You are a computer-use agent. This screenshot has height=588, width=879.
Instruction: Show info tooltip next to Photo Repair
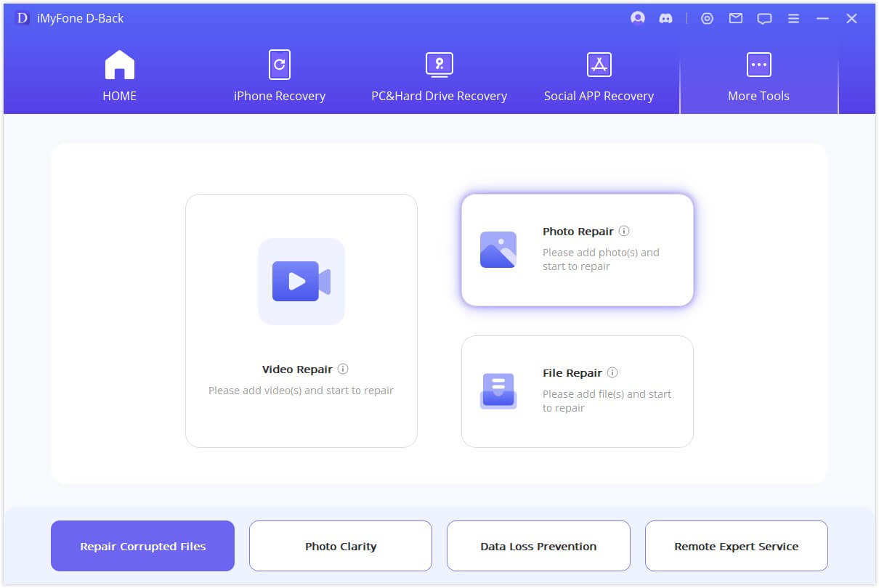(624, 231)
